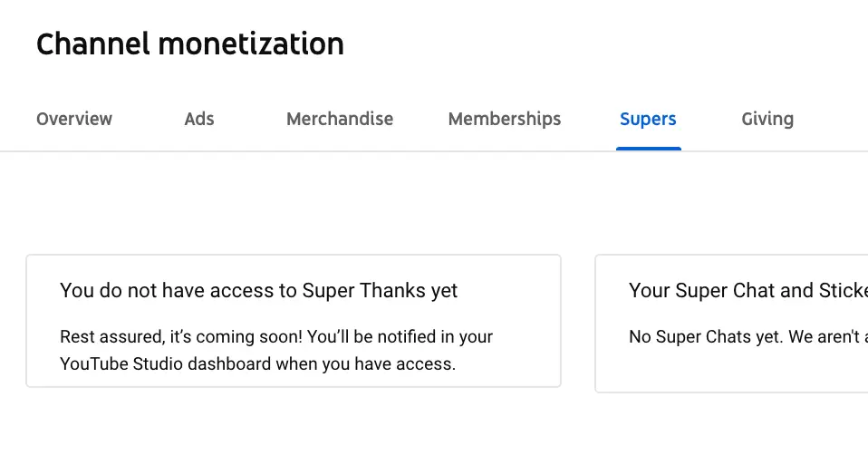Open the Overview tab
The height and width of the screenshot is (455, 868).
point(74,119)
